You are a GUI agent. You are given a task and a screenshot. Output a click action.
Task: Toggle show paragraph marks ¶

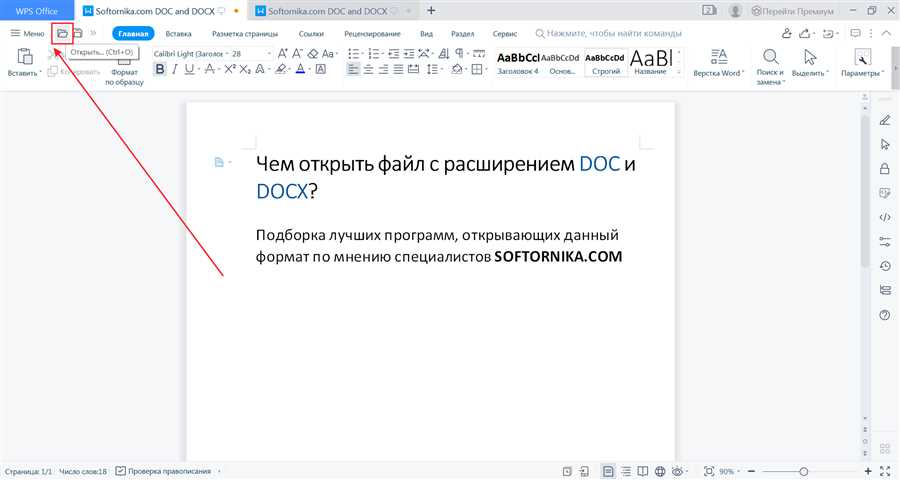[x=459, y=53]
